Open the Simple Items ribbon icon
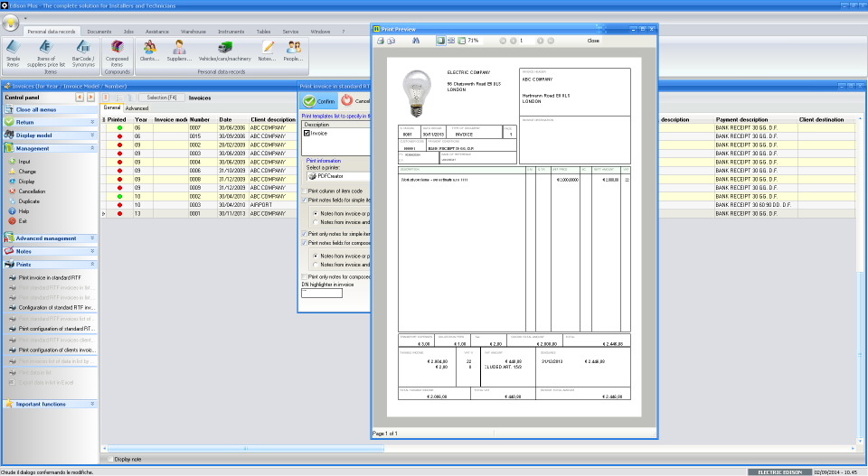The width and height of the screenshot is (868, 476). point(14,53)
